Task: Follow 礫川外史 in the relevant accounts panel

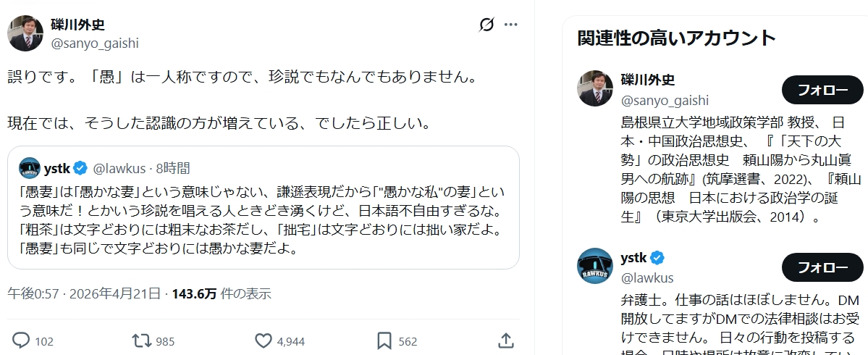Action: tap(822, 90)
